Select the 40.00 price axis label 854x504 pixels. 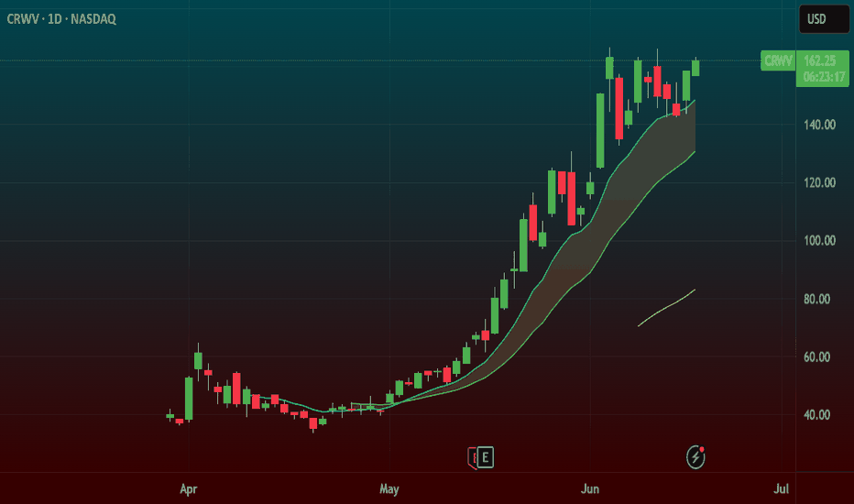coord(817,414)
